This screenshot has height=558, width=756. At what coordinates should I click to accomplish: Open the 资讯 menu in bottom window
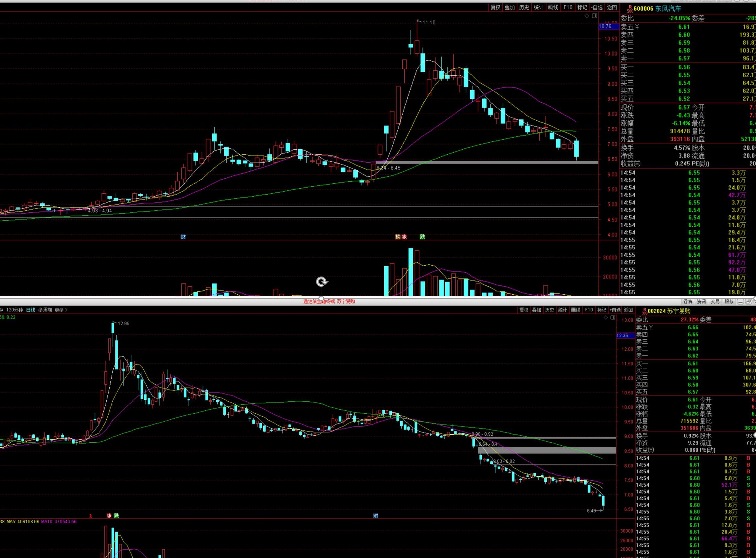701,301
